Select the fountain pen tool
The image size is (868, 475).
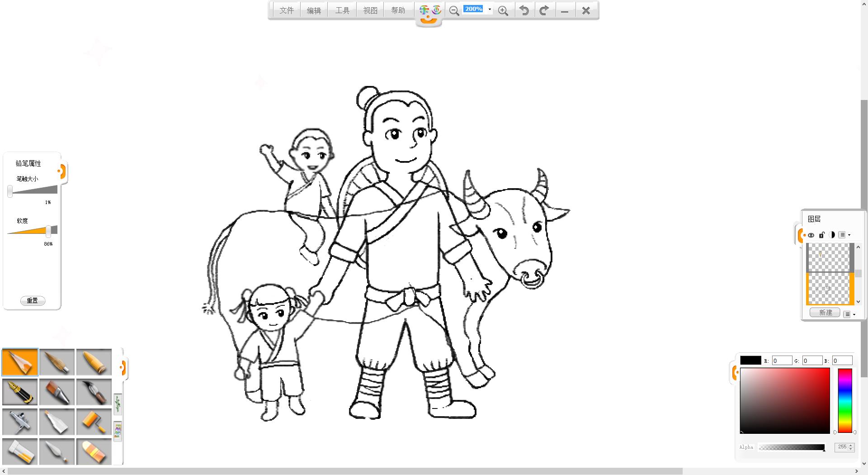(x=20, y=392)
